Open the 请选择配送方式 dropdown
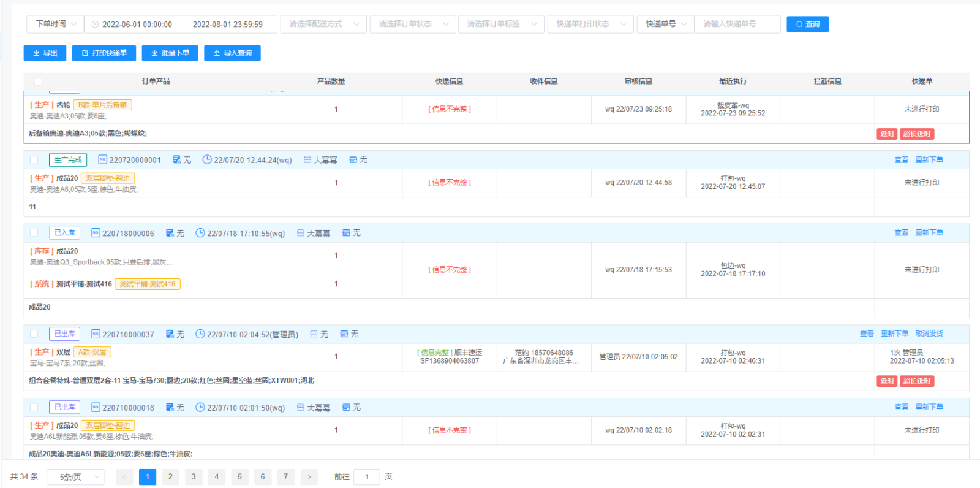 tap(323, 24)
